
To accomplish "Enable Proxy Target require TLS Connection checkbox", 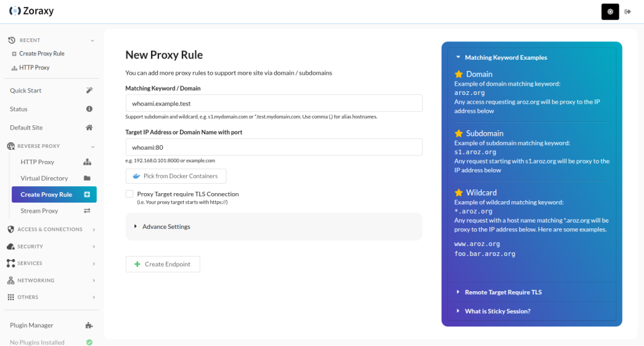I will click(130, 194).
